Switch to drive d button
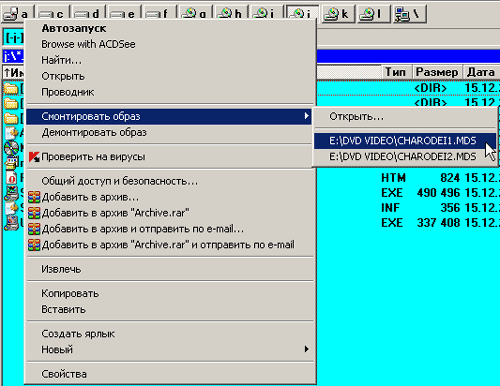This screenshot has width=500, height=386. pos(88,14)
